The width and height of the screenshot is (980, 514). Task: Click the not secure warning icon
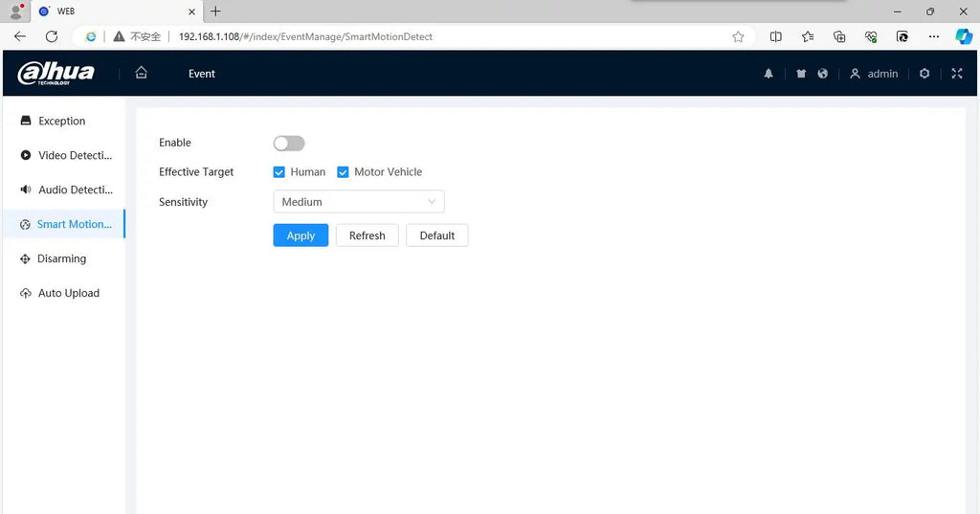coord(119,36)
